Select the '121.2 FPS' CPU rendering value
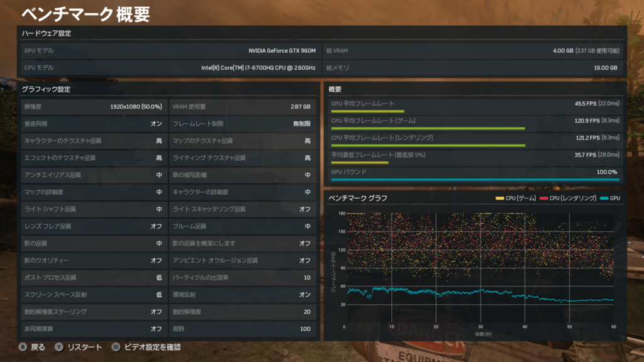Image resolution: width=644 pixels, height=362 pixels. pos(587,138)
